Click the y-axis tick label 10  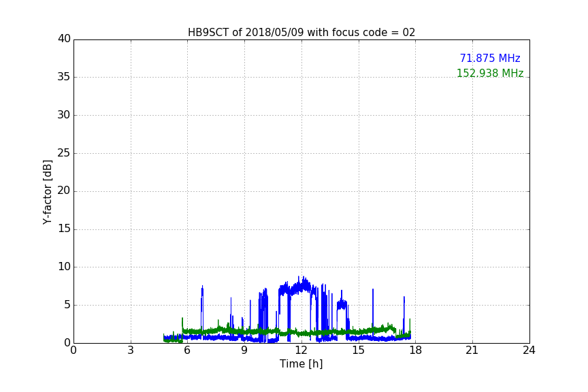pos(64,267)
